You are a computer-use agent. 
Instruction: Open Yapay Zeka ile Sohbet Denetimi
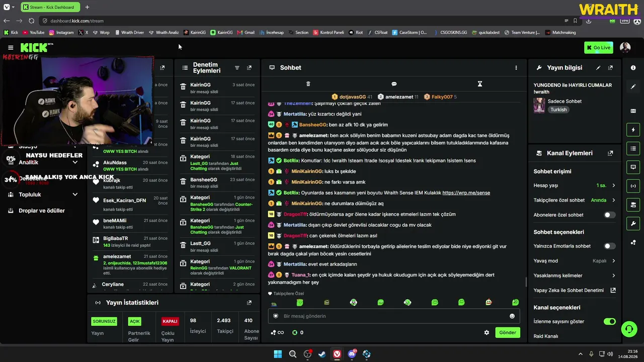click(x=574, y=290)
